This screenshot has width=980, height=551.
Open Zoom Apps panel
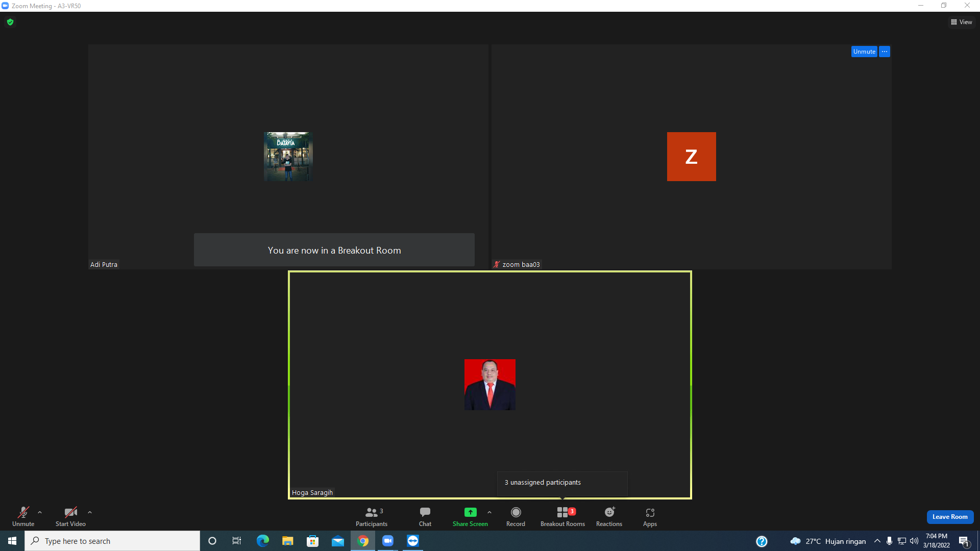[650, 516]
